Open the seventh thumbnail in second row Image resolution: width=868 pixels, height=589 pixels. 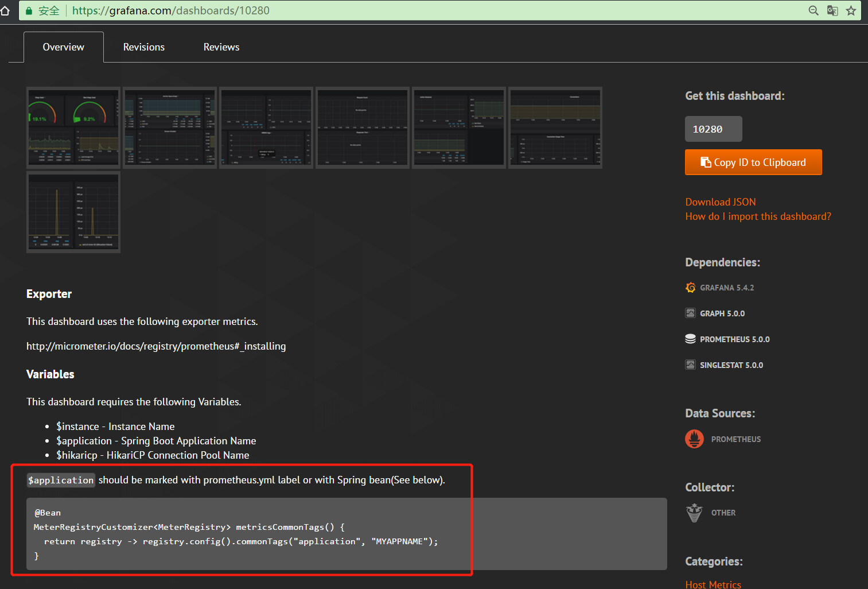tap(73, 212)
